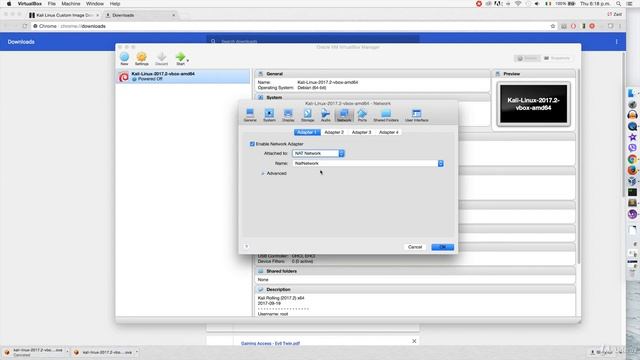Click the Snapshots button in VirtualBox Manager
The width and height of the screenshot is (640, 360).
(557, 58)
